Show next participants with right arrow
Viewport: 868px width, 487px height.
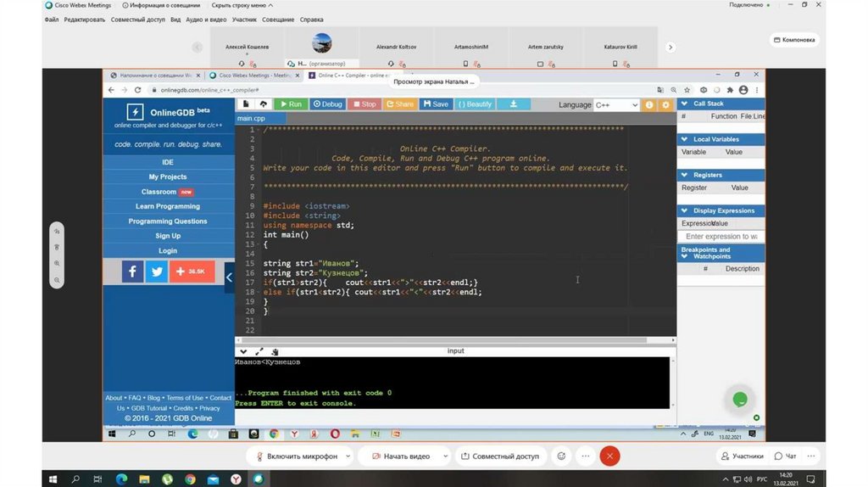click(x=670, y=48)
